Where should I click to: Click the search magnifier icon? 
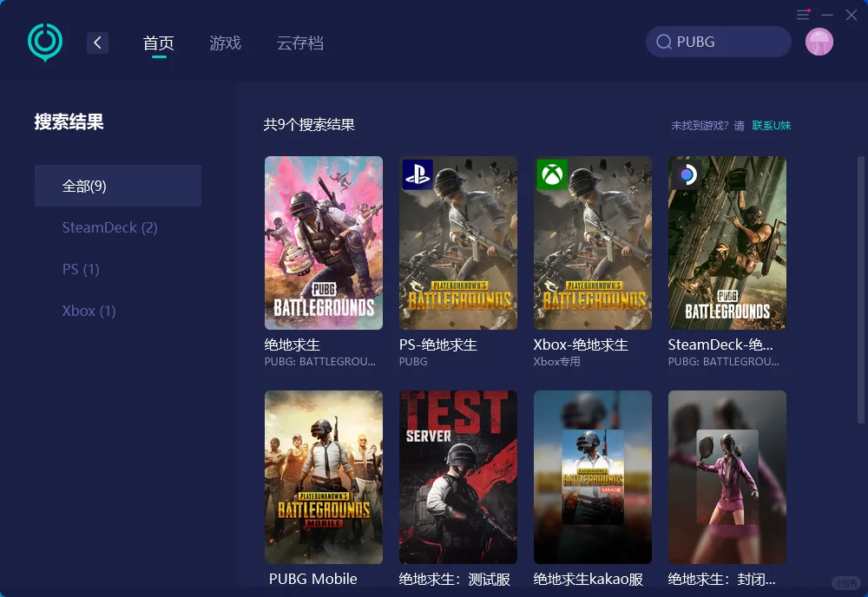664,42
